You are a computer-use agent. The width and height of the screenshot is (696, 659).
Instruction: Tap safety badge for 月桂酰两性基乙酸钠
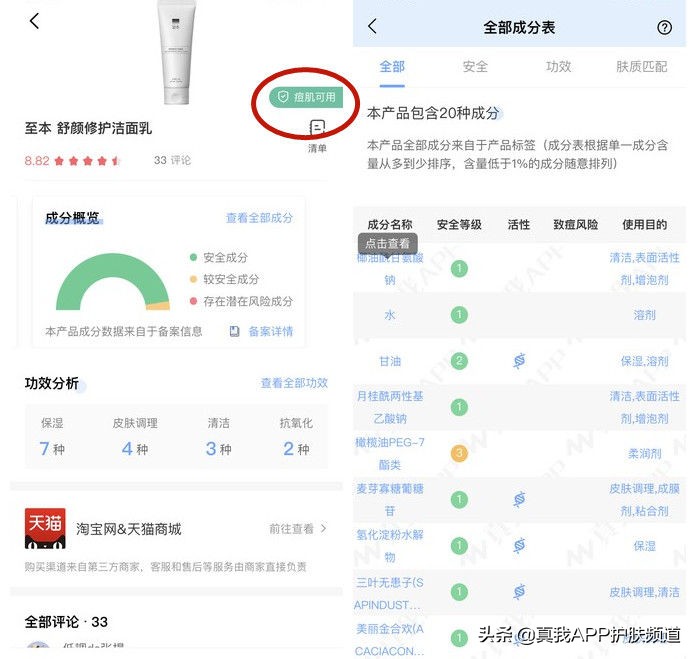click(459, 407)
